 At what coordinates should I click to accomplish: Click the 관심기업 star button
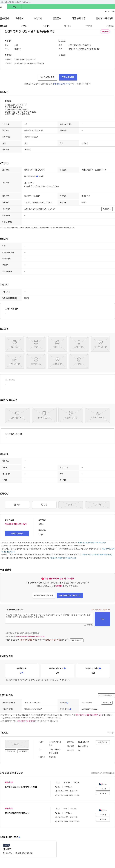(x=10, y=751)
